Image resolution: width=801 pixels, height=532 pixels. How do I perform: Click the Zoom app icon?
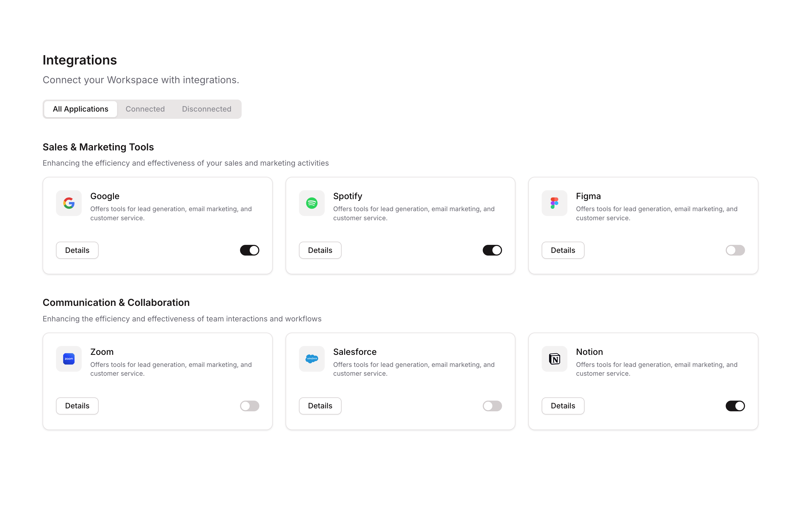pos(69,359)
